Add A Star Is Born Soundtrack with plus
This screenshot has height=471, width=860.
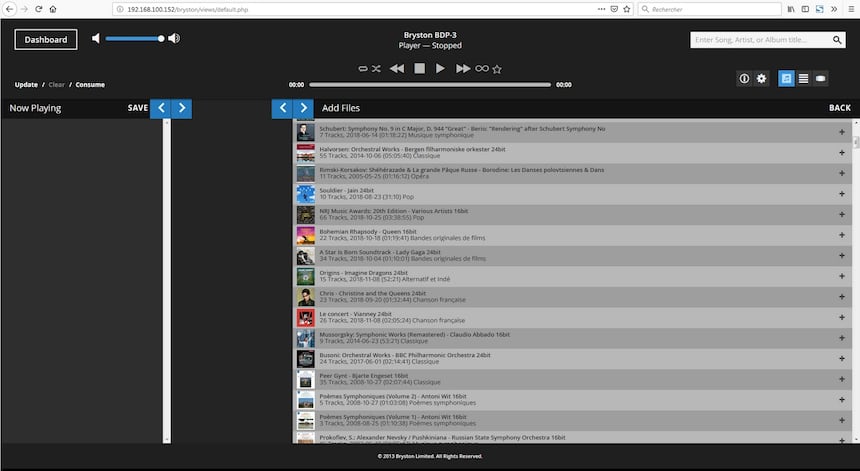[x=841, y=256]
